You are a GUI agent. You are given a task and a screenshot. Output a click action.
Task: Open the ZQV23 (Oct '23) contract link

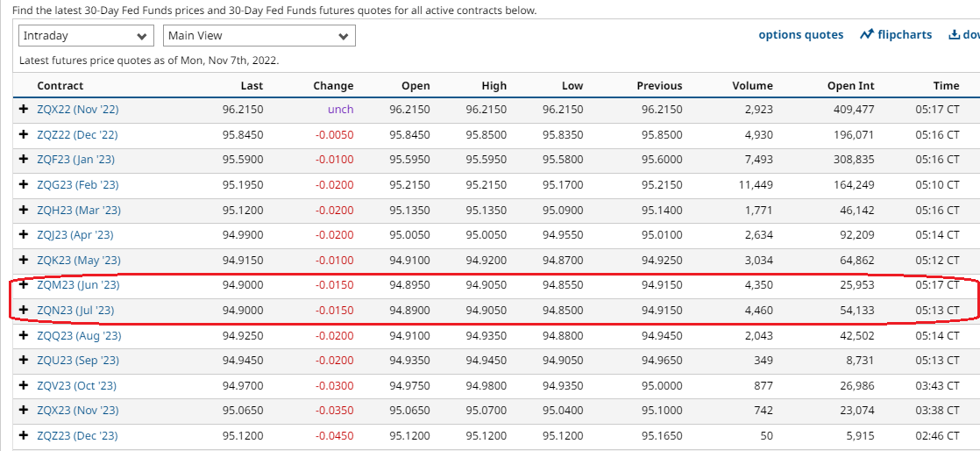(76, 386)
